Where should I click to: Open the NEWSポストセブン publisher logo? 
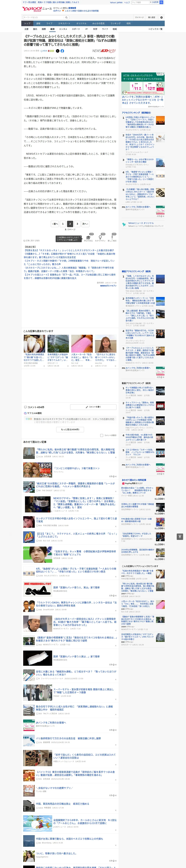coord(104,51)
